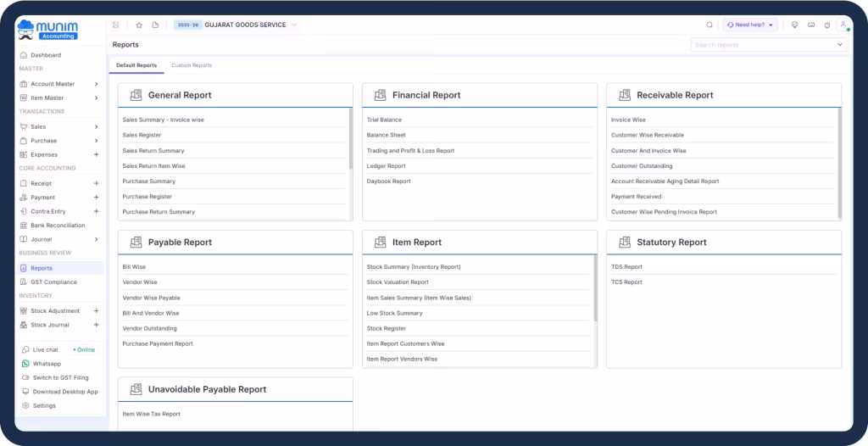Open the Ledger Report

(x=387, y=166)
